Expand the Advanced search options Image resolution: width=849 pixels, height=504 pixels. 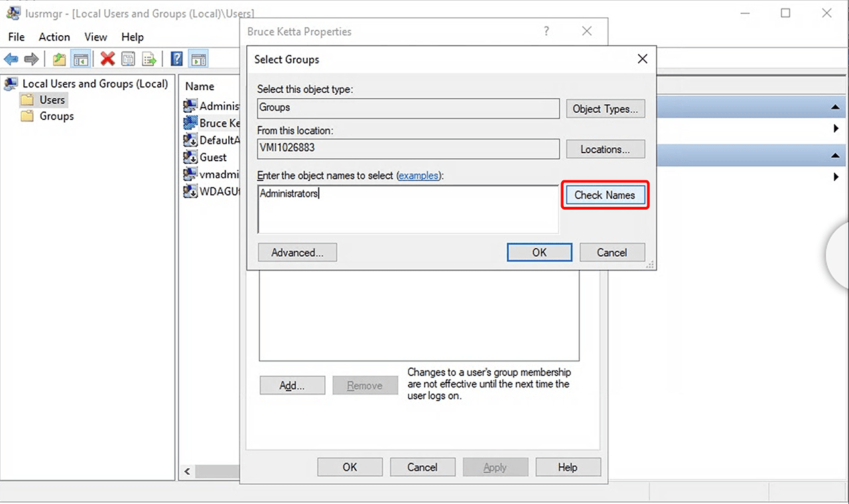click(x=296, y=252)
